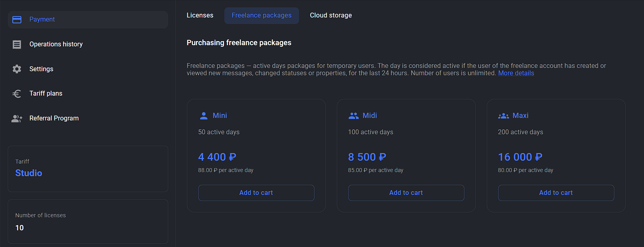Image resolution: width=644 pixels, height=247 pixels.
Task: Select the Freelance packages tab
Action: pos(262,15)
